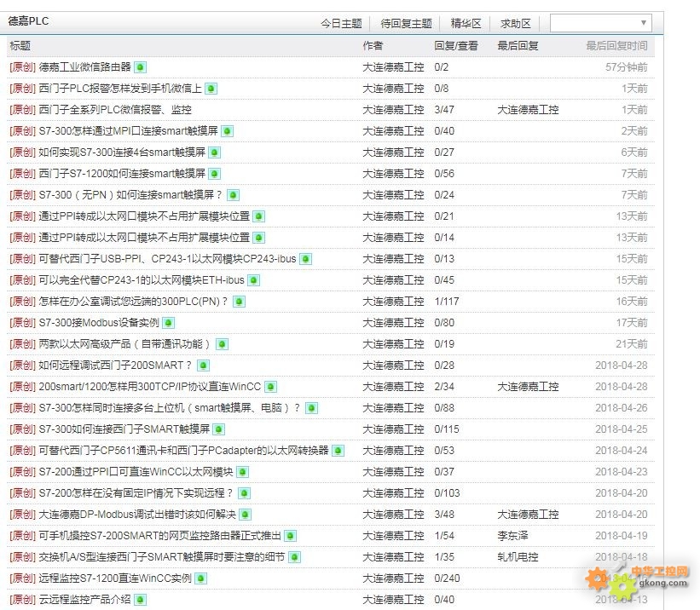Click the "57分钟前" last reply time
Image resolution: width=700 pixels, height=610 pixels.
click(x=627, y=67)
